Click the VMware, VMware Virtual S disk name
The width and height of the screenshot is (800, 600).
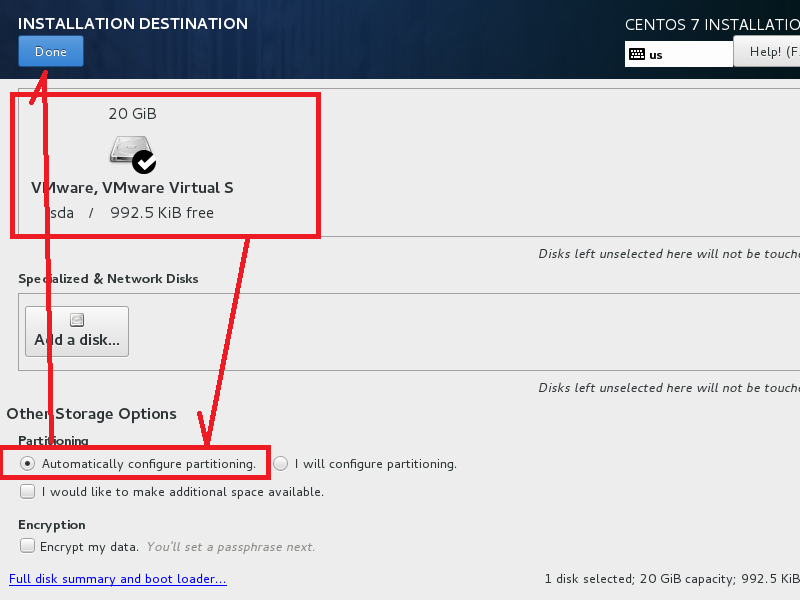[132, 188]
